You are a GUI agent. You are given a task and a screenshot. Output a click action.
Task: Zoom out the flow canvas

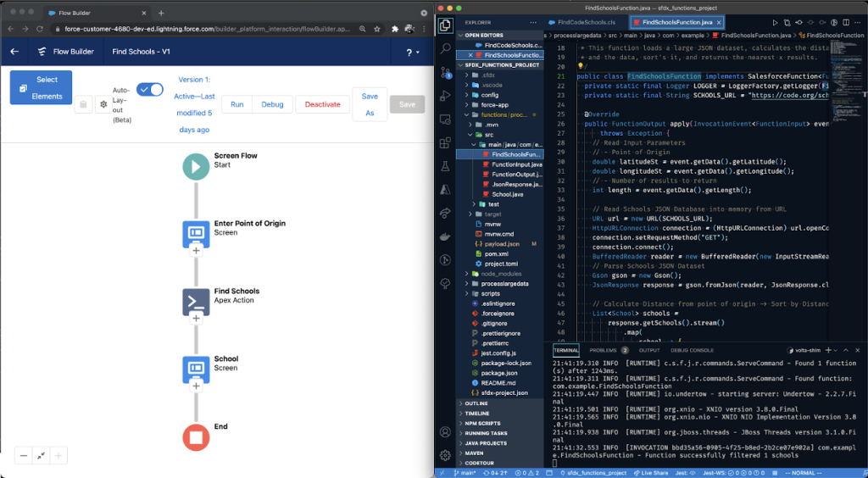tap(22, 456)
